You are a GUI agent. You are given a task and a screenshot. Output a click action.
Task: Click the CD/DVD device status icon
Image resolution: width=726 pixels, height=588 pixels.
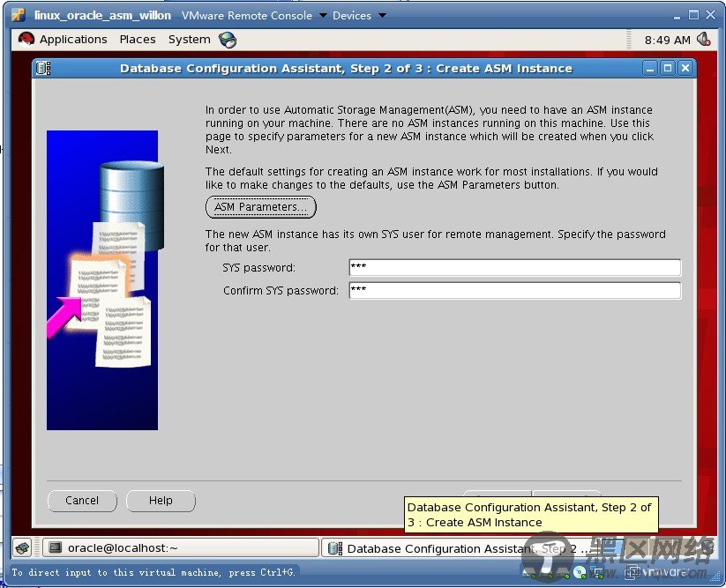tap(580, 573)
